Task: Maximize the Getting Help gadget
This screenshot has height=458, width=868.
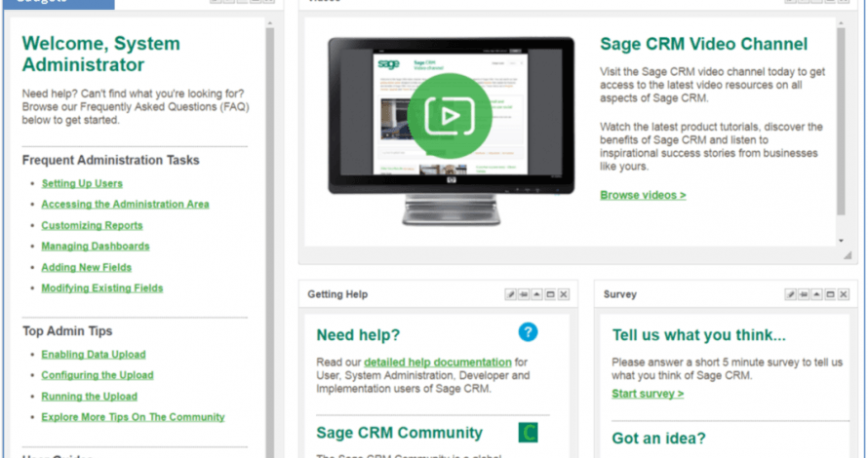Action: click(550, 294)
